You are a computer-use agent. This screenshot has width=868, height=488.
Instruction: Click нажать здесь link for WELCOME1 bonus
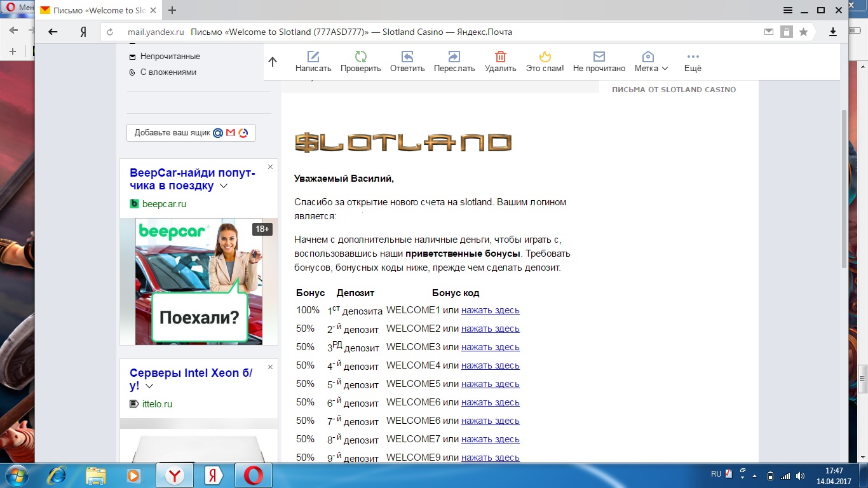pos(490,310)
